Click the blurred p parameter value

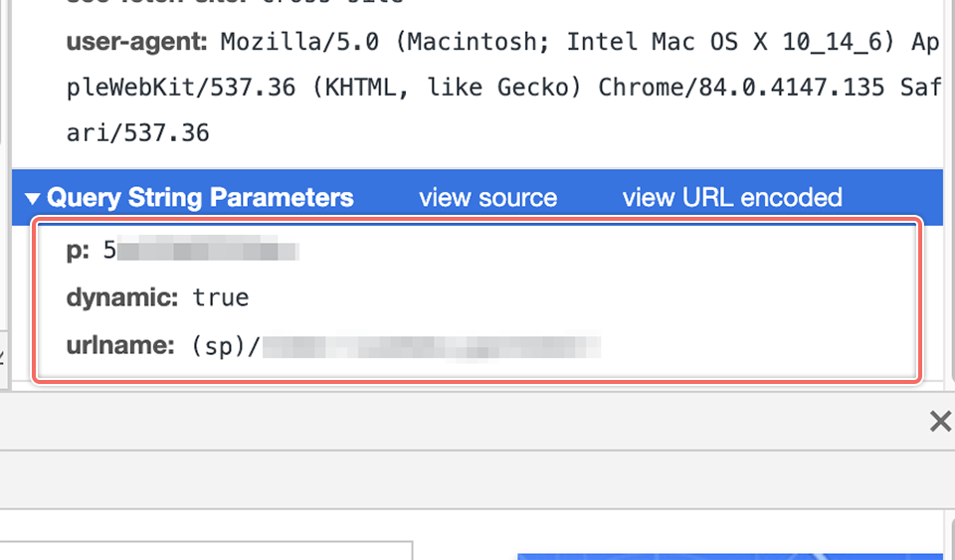point(207,251)
